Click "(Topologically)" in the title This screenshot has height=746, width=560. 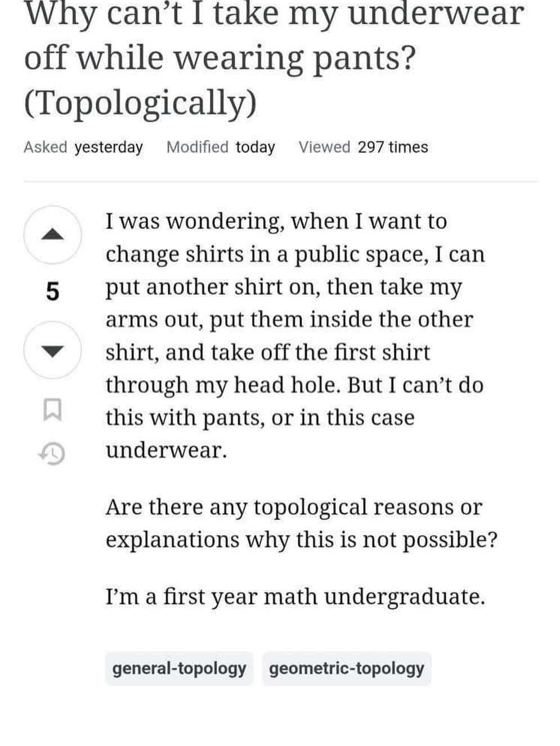(x=140, y=102)
